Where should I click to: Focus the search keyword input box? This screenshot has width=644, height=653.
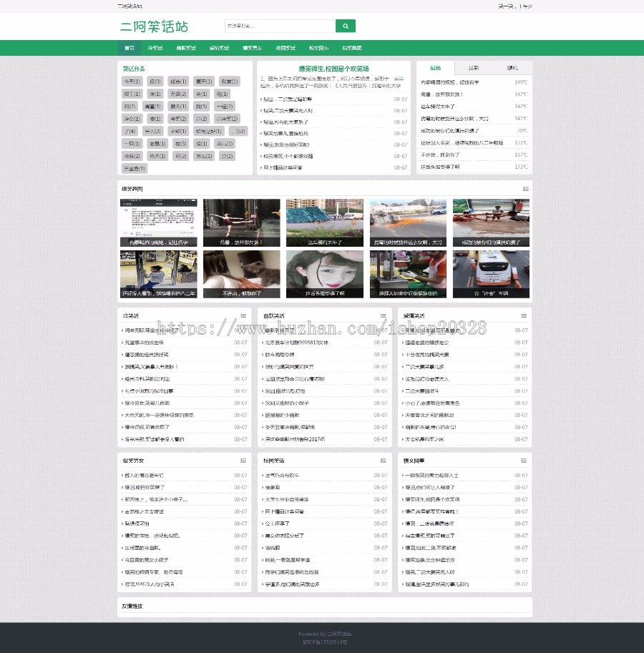(280, 26)
